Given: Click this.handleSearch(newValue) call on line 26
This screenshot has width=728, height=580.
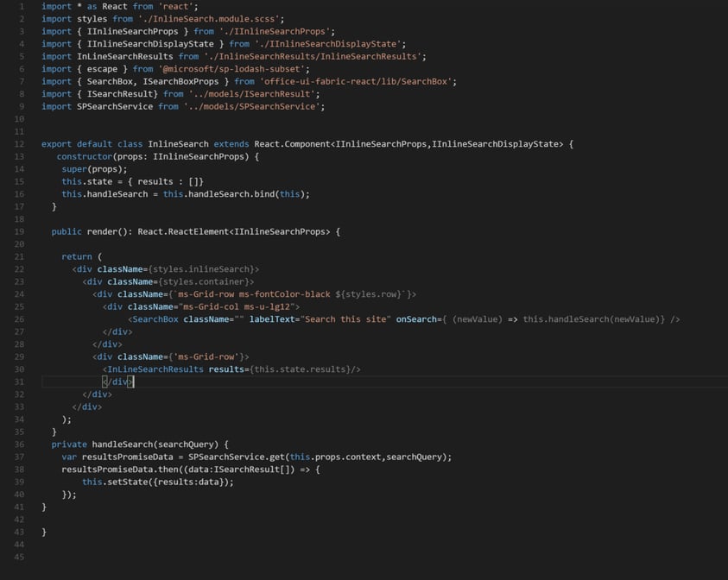Looking at the screenshot, I should (x=592, y=319).
